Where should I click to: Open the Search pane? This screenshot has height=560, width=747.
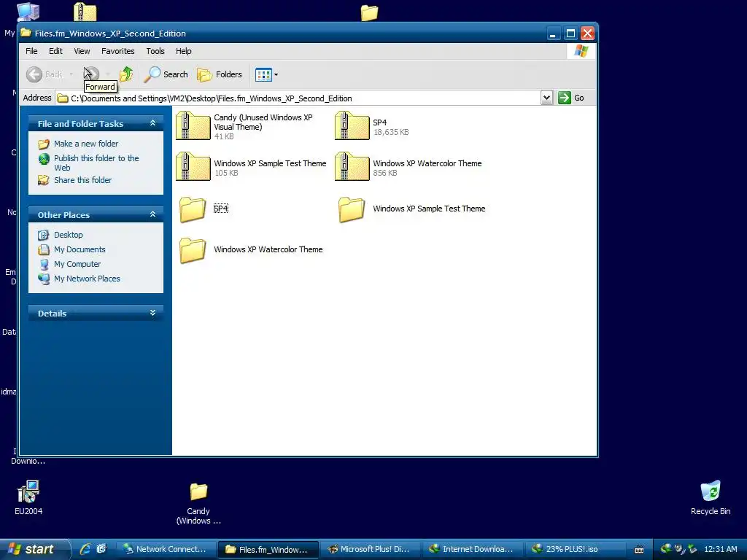click(x=166, y=74)
